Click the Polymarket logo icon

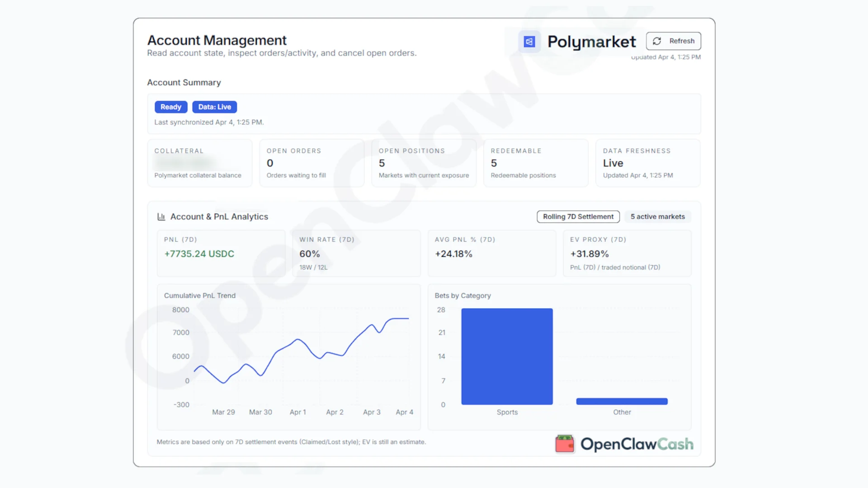(529, 42)
